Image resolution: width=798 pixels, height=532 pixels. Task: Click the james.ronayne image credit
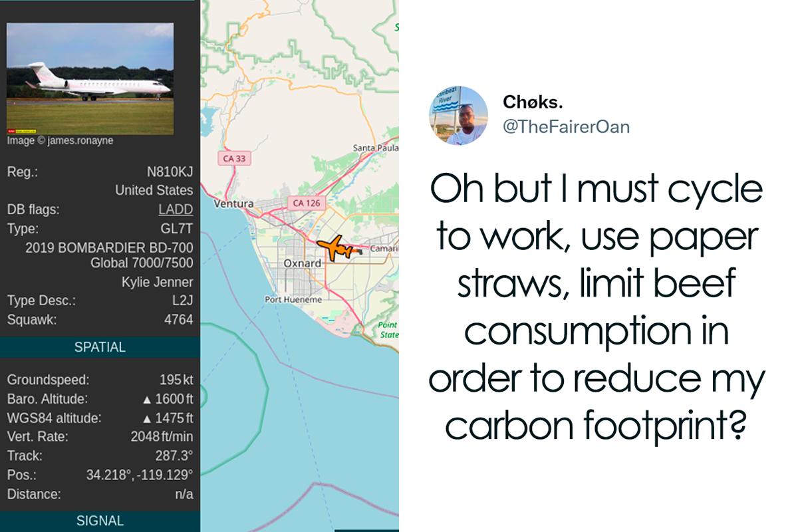[x=80, y=141]
